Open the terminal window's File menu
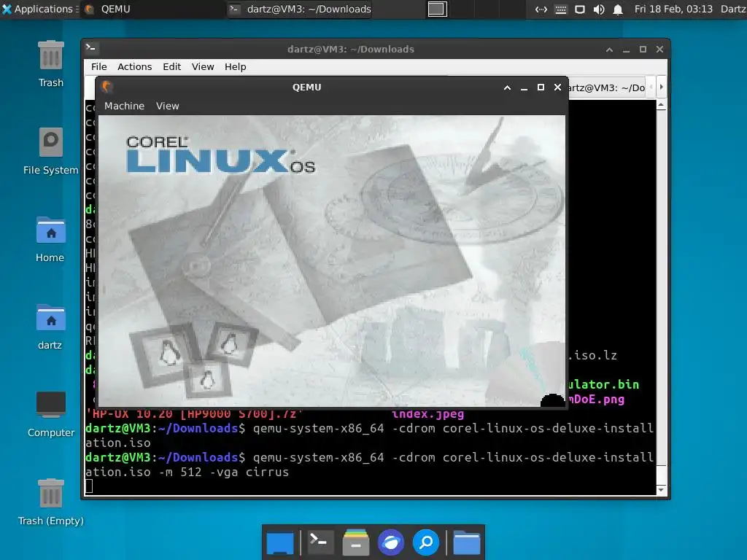747x560 pixels. (x=99, y=66)
